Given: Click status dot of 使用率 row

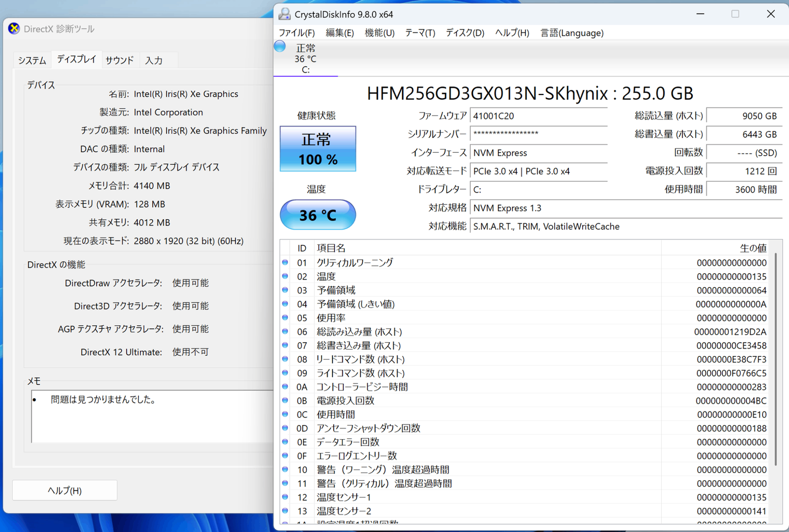Looking at the screenshot, I should pos(285,318).
